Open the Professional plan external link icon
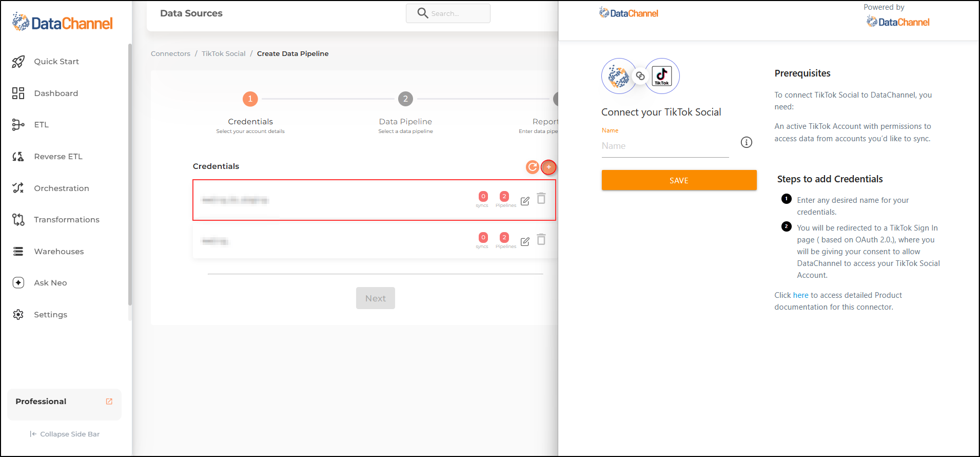The width and height of the screenshot is (980, 457). tap(109, 402)
